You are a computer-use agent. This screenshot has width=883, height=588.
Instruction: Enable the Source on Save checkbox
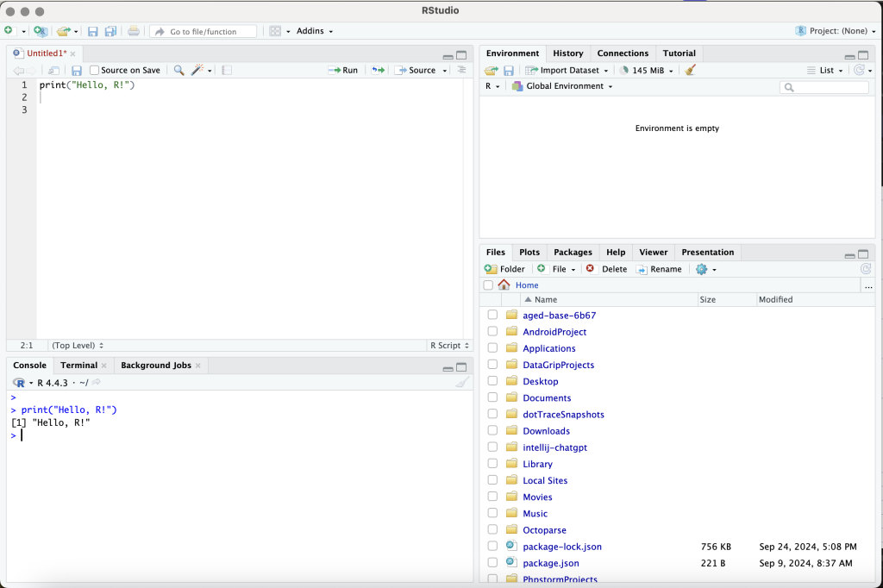coord(95,70)
